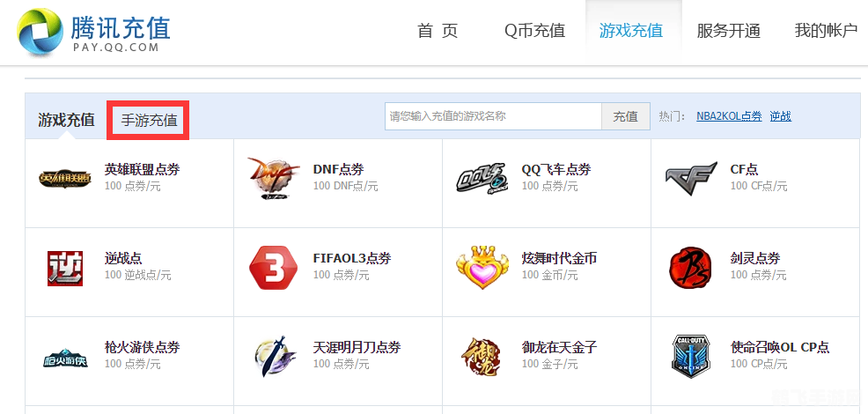
Task: Switch to the 手游充值 tab
Action: click(149, 121)
